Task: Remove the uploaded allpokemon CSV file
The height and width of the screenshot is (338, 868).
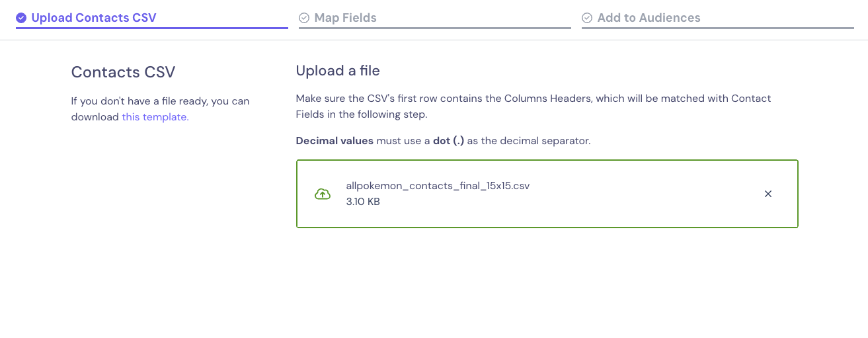Action: [x=768, y=194]
